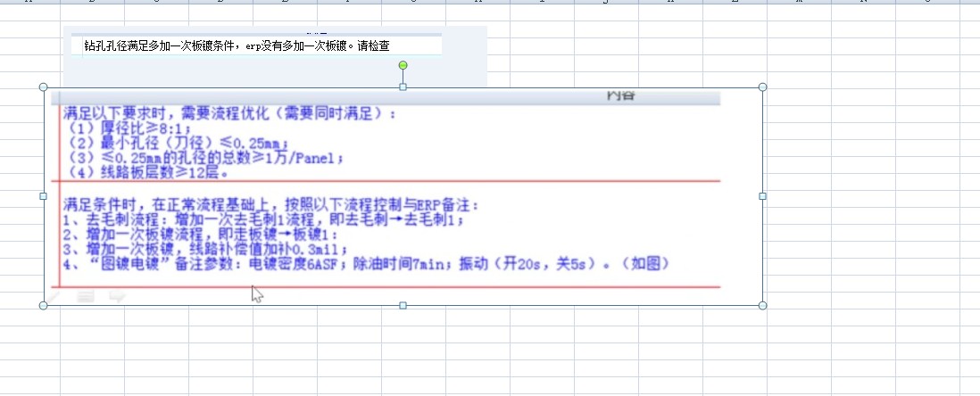Click the faint list icon inside the picture
The height and width of the screenshot is (396, 980).
click(x=86, y=296)
